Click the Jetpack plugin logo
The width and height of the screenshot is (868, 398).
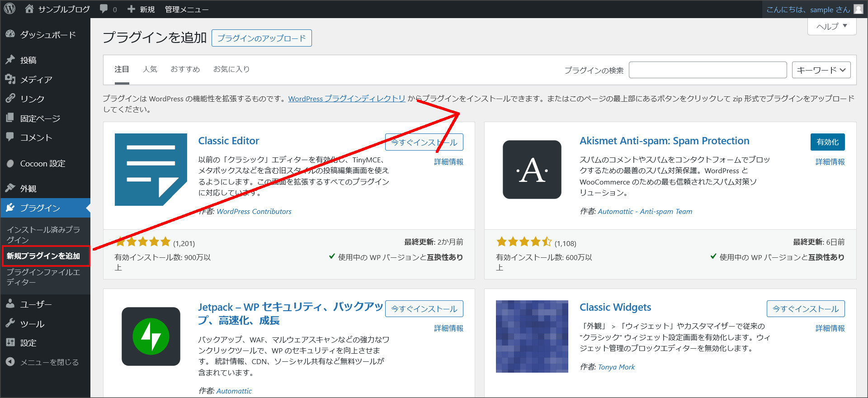[x=151, y=336]
